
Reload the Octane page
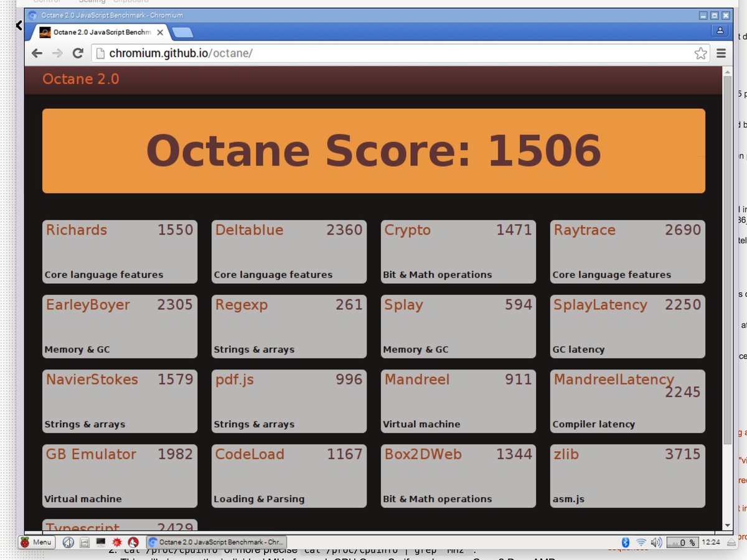78,54
